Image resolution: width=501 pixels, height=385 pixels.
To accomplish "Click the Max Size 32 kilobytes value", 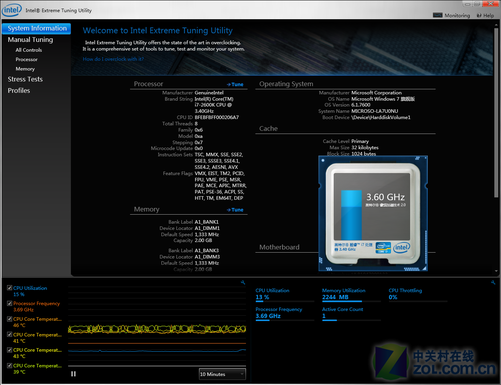I will click(365, 148).
